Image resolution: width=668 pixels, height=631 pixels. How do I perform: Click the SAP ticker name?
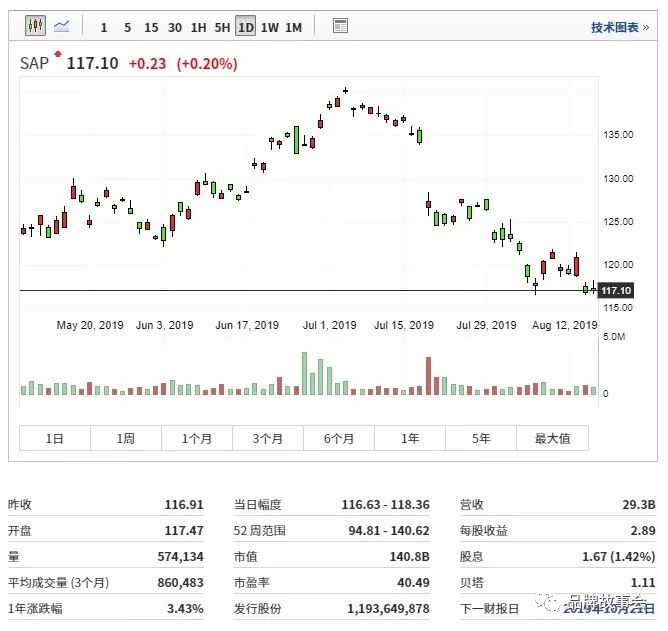pos(34,63)
